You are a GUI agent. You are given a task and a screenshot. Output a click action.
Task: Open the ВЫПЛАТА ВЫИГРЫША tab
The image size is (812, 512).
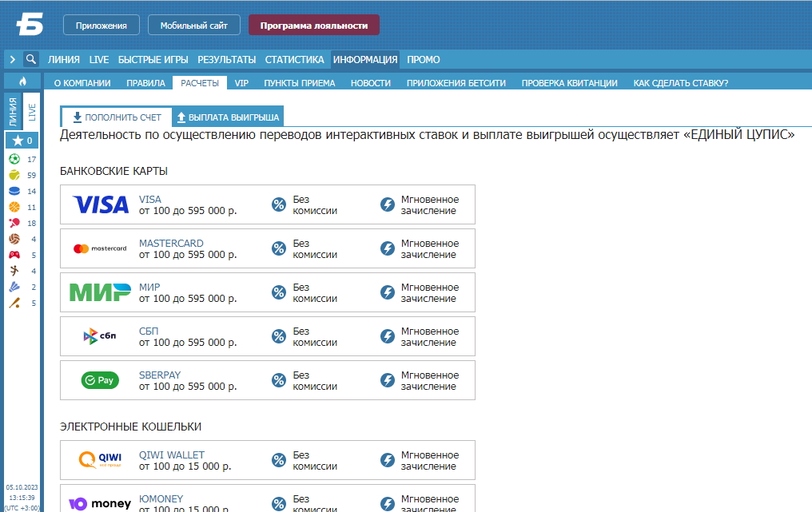[228, 117]
